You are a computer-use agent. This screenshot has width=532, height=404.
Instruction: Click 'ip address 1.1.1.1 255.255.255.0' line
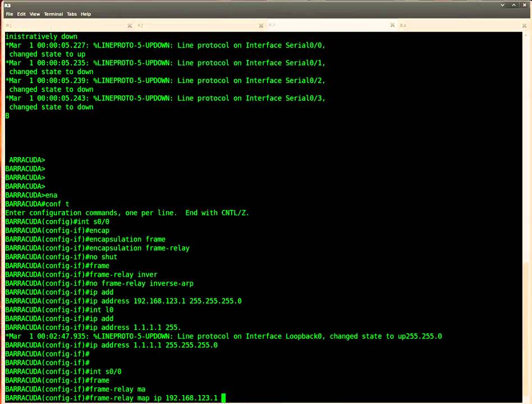pyautogui.click(x=111, y=345)
